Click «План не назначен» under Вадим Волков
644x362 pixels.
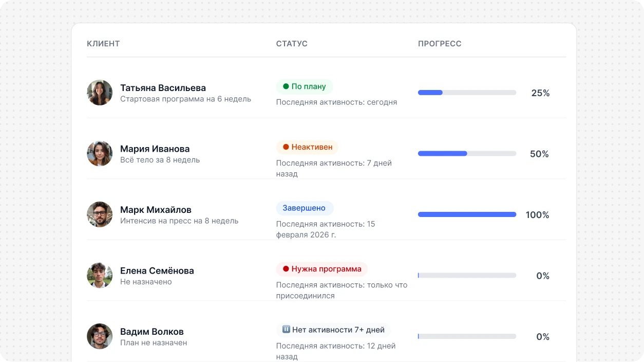154,342
